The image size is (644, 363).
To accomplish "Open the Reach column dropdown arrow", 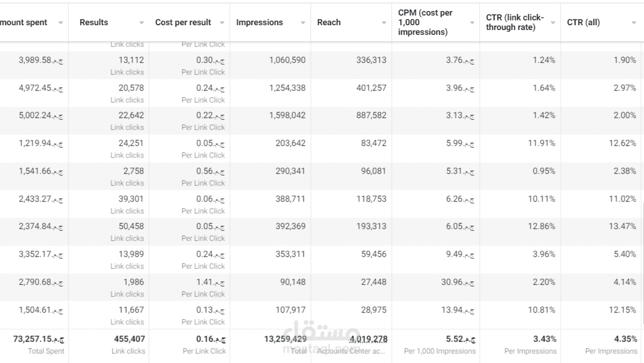I will (384, 23).
